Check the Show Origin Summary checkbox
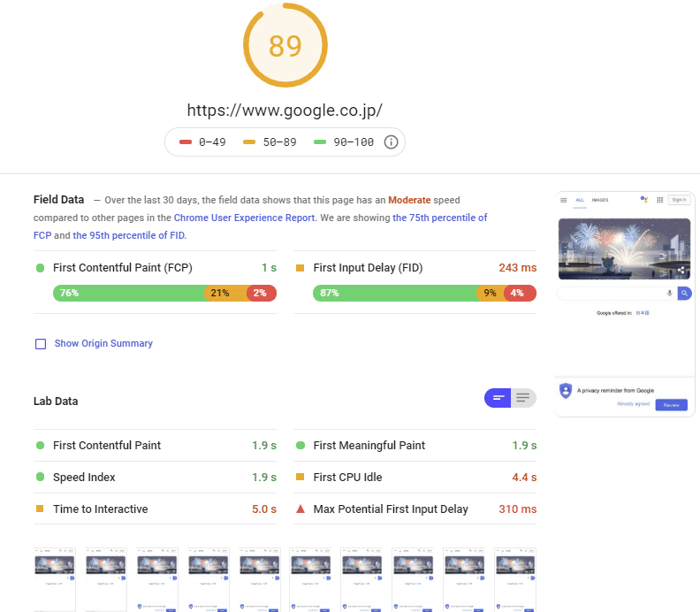The width and height of the screenshot is (700, 612). click(41, 343)
